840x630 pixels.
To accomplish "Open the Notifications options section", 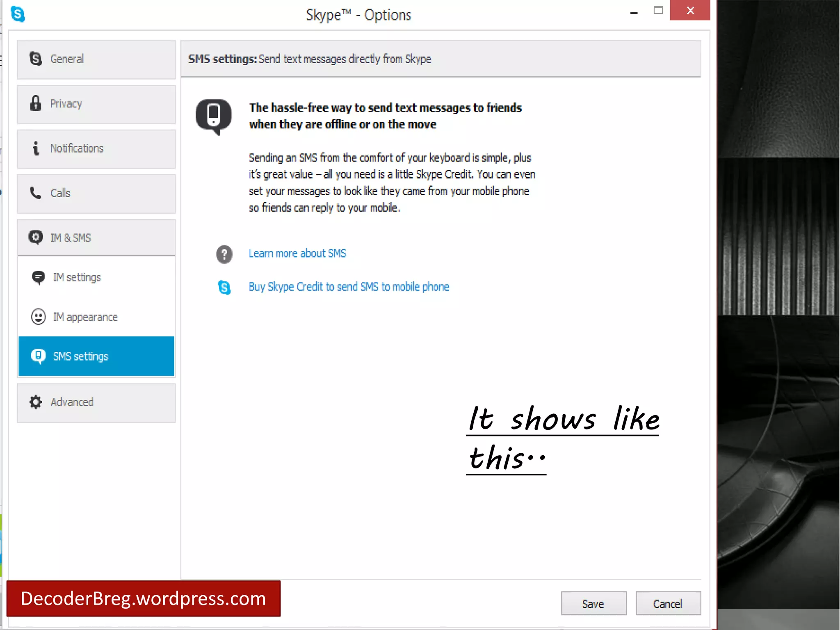I will coord(96,149).
